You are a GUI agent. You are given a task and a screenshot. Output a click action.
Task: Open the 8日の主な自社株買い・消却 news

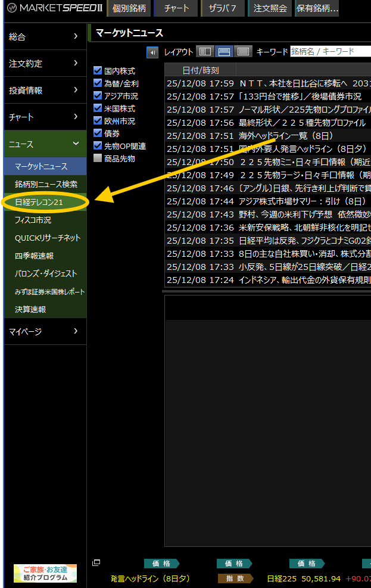[268, 254]
